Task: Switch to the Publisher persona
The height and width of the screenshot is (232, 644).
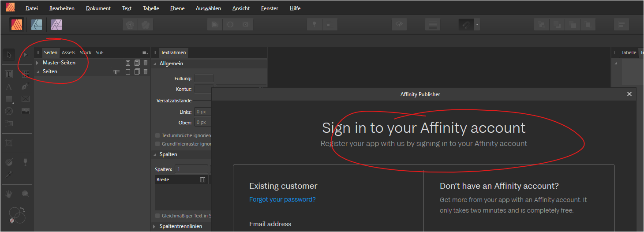Action: (17, 25)
